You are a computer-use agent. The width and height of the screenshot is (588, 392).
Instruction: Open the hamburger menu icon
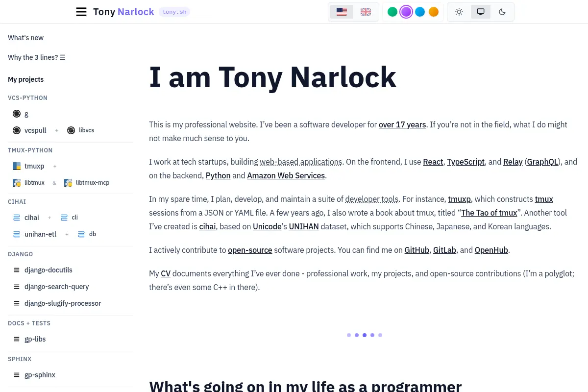81,12
